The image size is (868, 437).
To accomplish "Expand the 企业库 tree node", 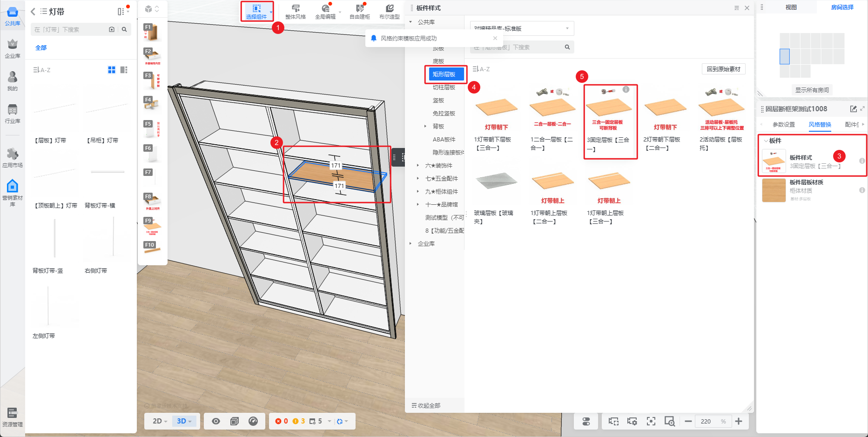I will click(410, 243).
